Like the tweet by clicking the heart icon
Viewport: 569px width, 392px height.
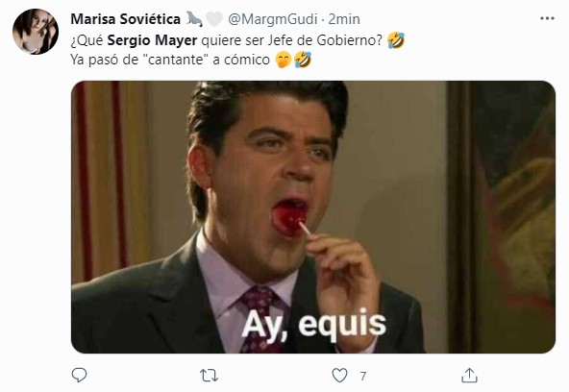339,376
